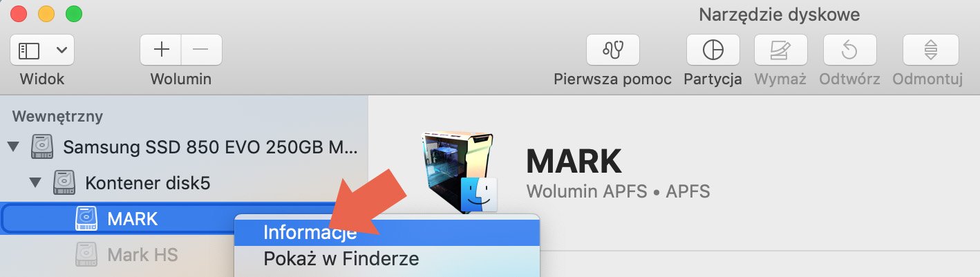Unmount volume with the Odmontuj icon
The image size is (980, 277).
[930, 50]
